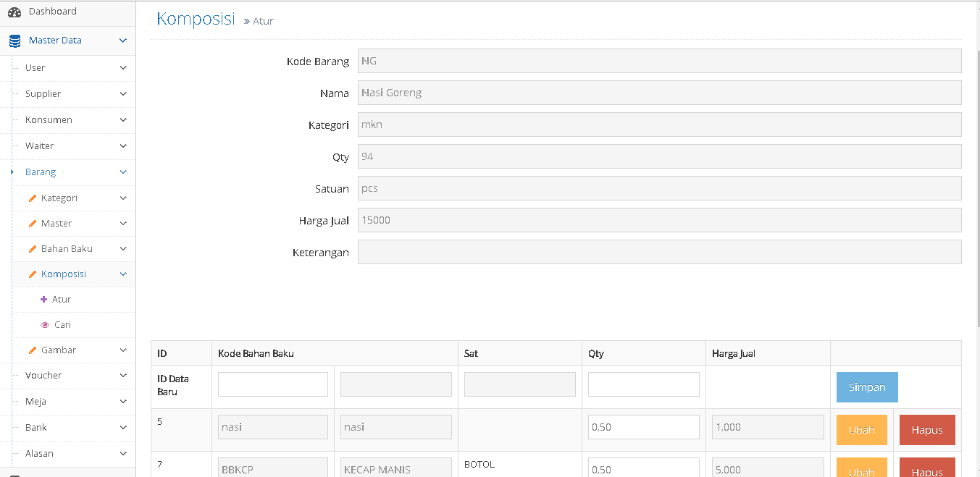Screen dimensions: 980x477
Task: Click the pencil icon beside Kategori
Action: (x=33, y=198)
